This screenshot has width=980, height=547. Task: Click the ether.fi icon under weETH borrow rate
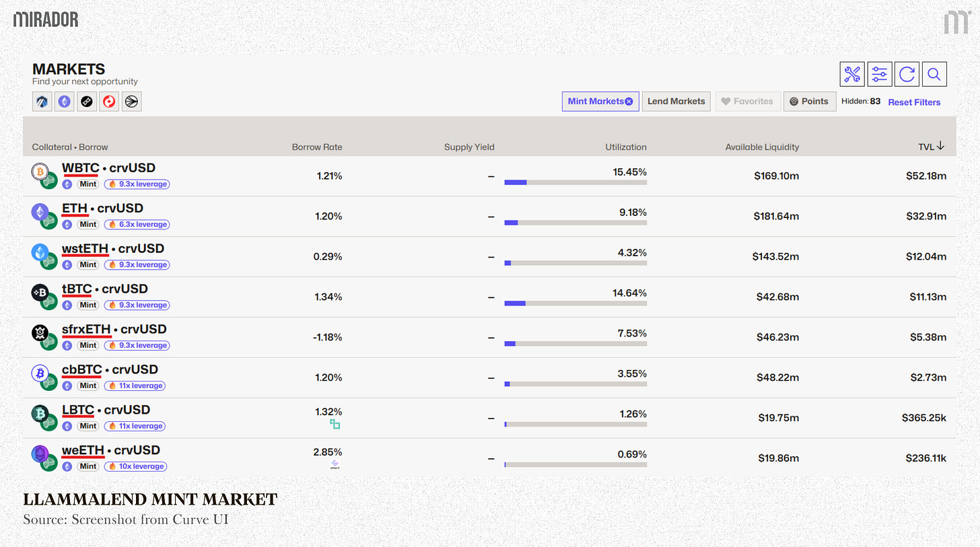point(335,464)
